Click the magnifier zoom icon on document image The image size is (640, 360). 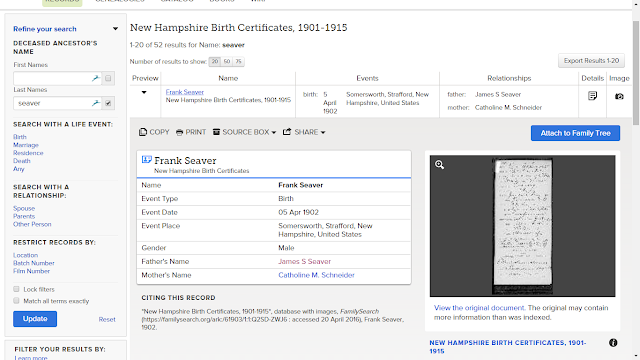tap(439, 164)
